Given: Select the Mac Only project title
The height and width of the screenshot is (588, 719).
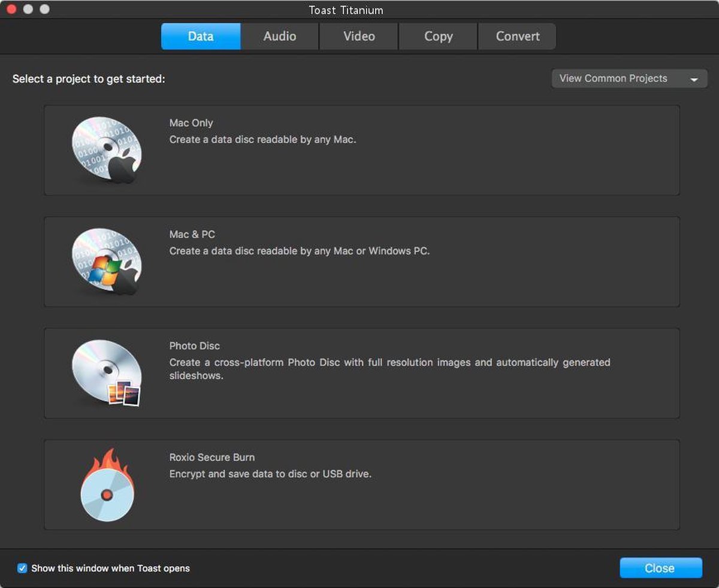Looking at the screenshot, I should [191, 123].
